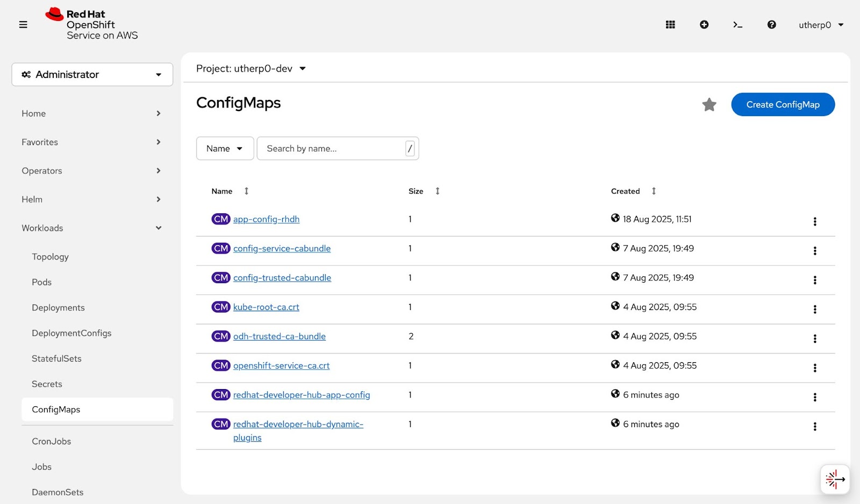Open the Project utherp0-dev dropdown
The width and height of the screenshot is (860, 504).
tap(251, 69)
